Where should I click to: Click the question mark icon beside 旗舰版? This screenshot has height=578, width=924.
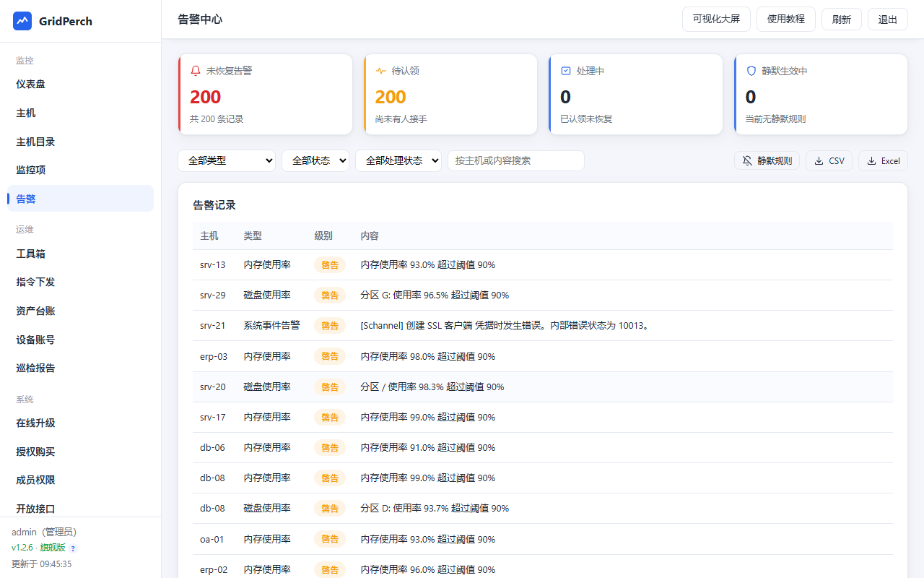pyautogui.click(x=73, y=548)
